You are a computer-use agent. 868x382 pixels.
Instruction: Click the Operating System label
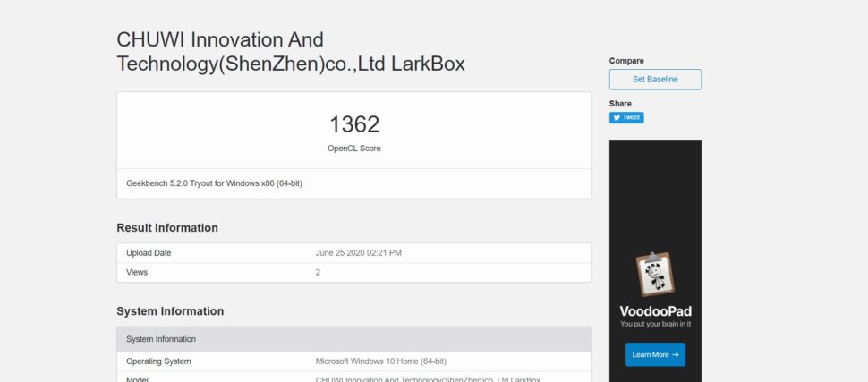pyautogui.click(x=158, y=361)
